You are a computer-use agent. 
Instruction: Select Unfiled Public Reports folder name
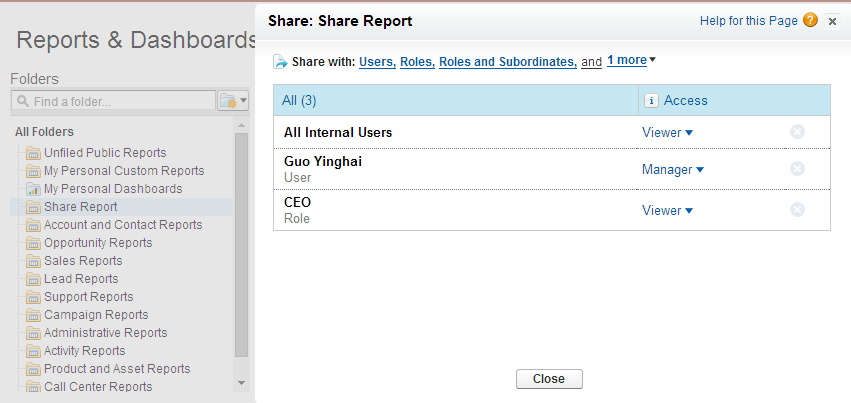[105, 153]
